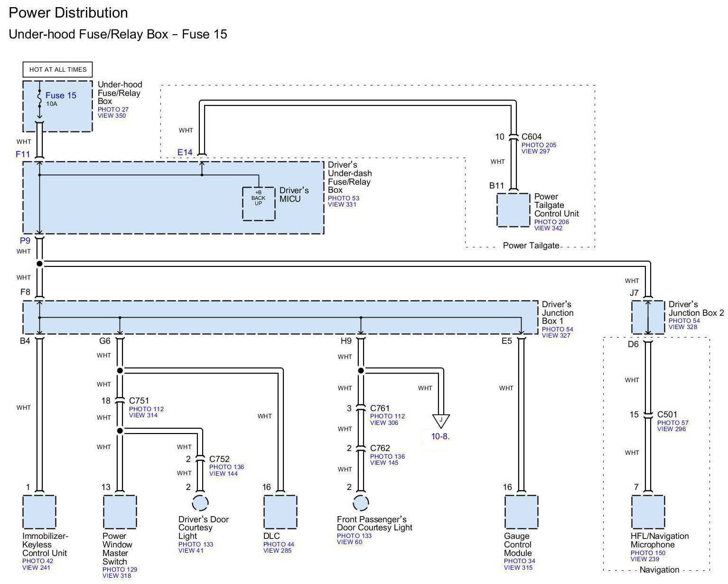Click the blue E14 connector terminal label

pos(185,152)
